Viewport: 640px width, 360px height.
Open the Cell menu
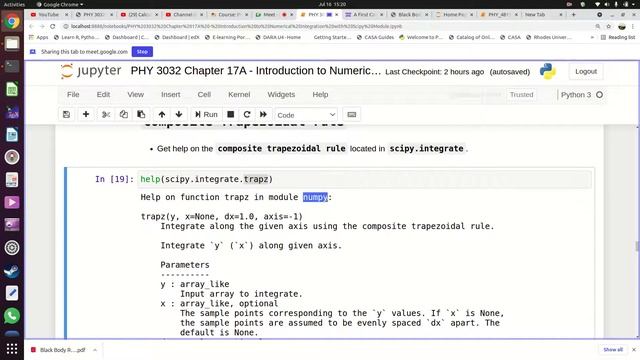tap(204, 94)
